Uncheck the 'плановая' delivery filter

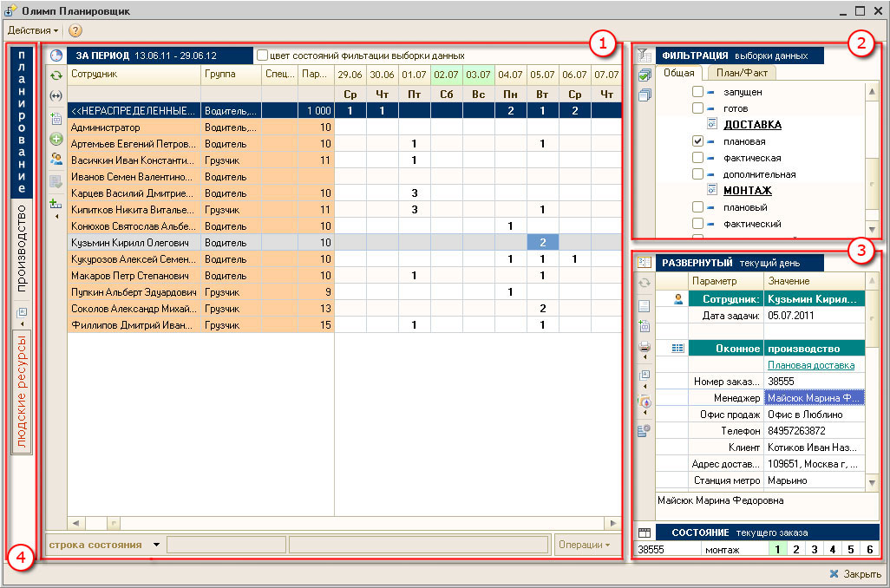697,140
